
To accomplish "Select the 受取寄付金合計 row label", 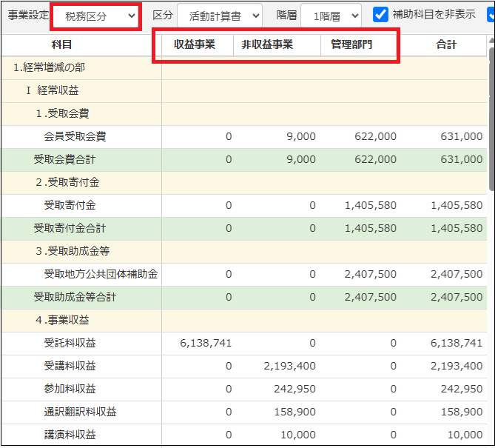I will (x=70, y=228).
